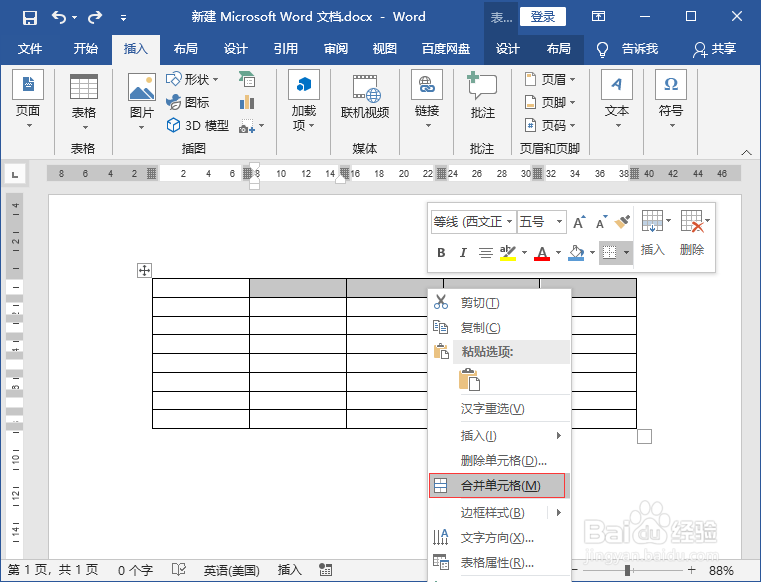Screen dimensions: 761x582
Task: Switch to the 审阅 tab
Action: point(336,49)
